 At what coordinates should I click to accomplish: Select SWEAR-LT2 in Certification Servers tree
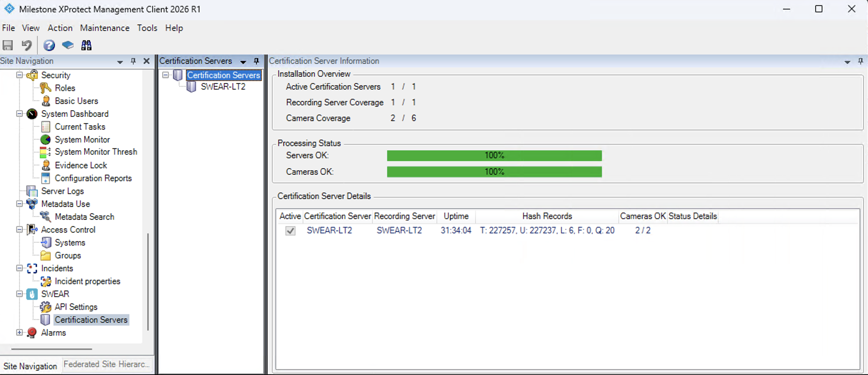pyautogui.click(x=223, y=87)
